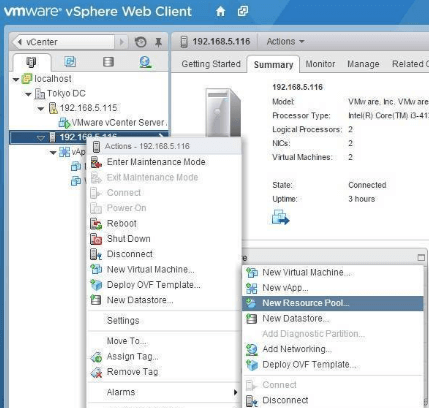The width and height of the screenshot is (429, 408).
Task: Open the Manage tab
Action: [x=363, y=64]
